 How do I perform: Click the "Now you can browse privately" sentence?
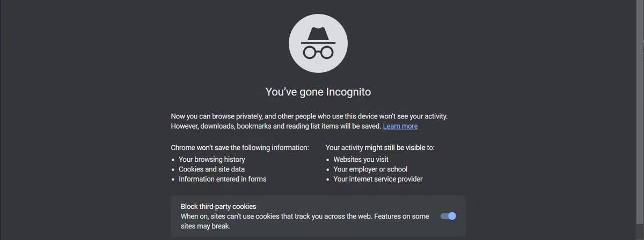[309, 116]
